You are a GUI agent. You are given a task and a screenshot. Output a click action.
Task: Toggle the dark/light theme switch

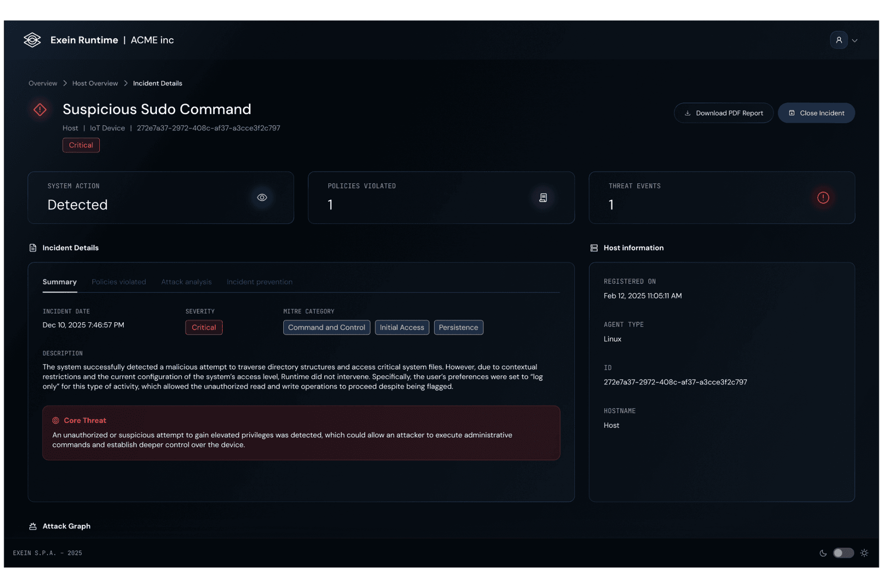point(843,553)
